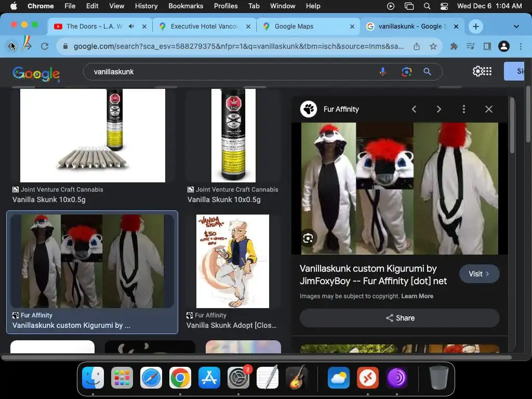Viewport: 532px width, 399px height.
Task: Click the Fur Affinity paw logo
Action: (309, 109)
